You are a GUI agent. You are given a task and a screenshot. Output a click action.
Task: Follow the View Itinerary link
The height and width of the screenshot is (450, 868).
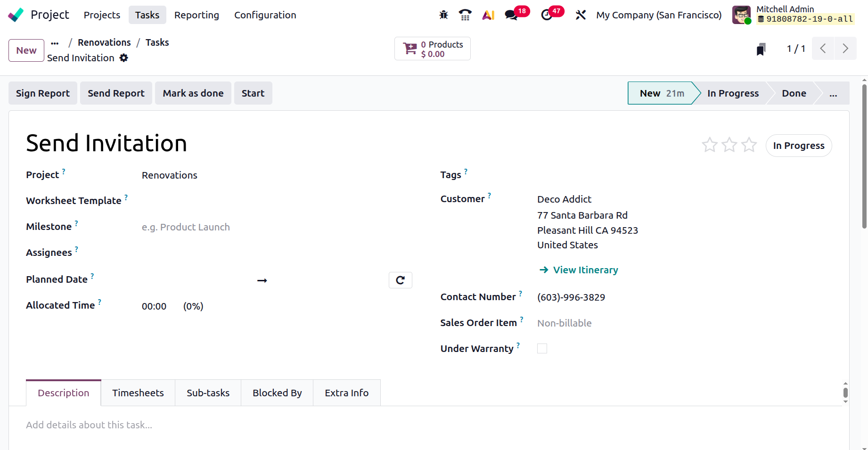tap(585, 270)
